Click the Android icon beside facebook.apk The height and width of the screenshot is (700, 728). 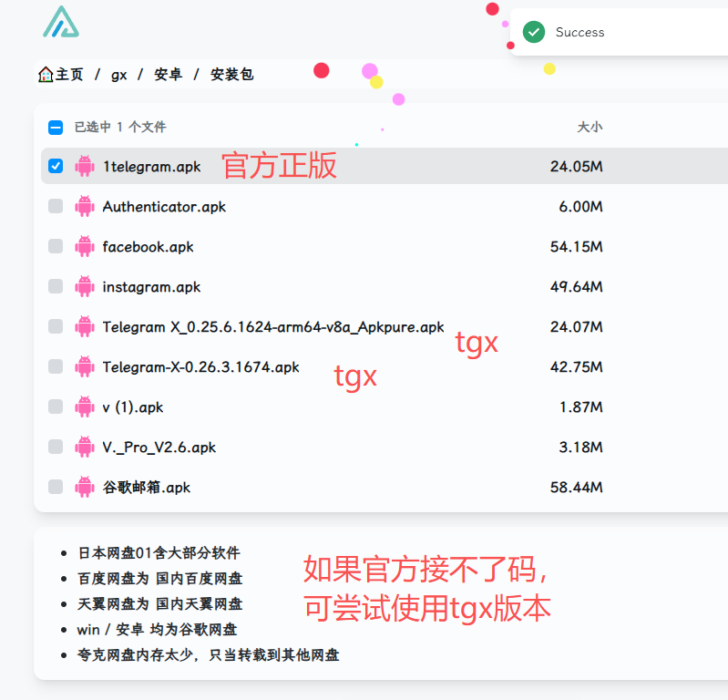(x=85, y=246)
